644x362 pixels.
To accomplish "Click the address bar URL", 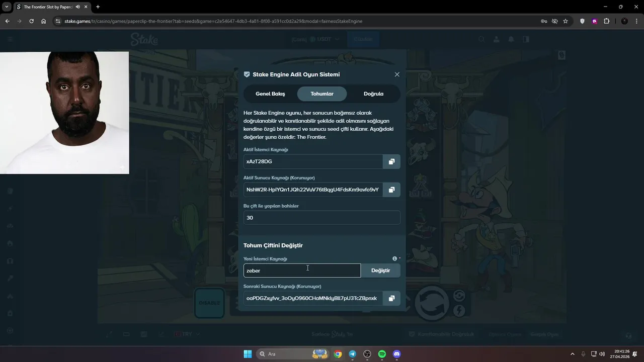I will tap(213, 21).
